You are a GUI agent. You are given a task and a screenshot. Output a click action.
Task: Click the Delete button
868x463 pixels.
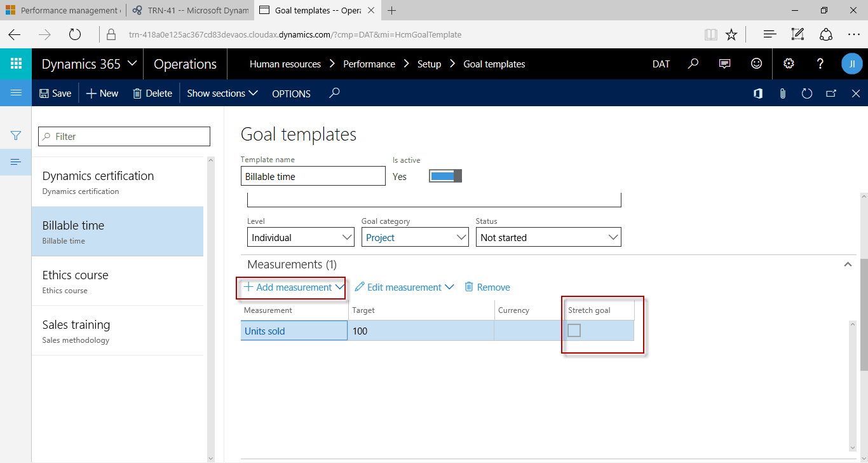153,93
